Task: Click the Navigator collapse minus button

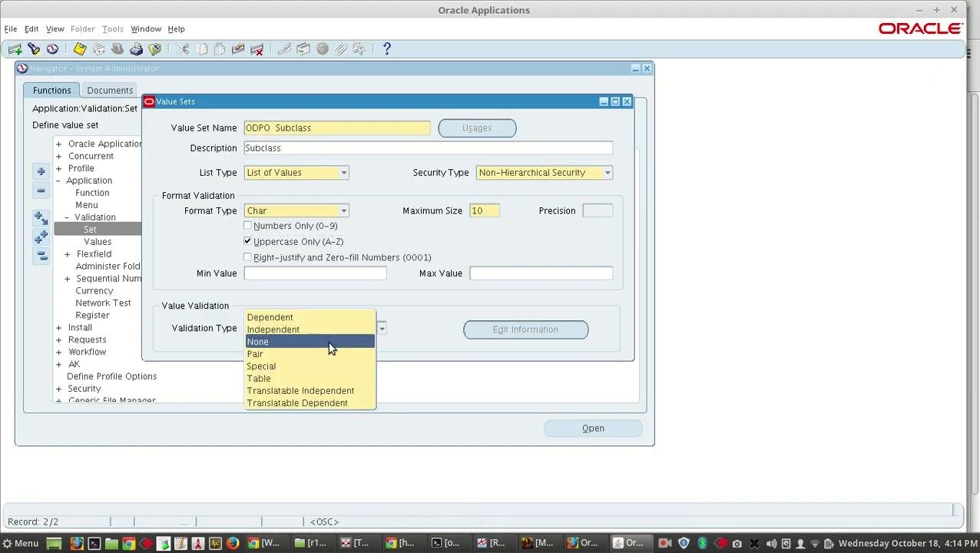Action: pyautogui.click(x=41, y=190)
